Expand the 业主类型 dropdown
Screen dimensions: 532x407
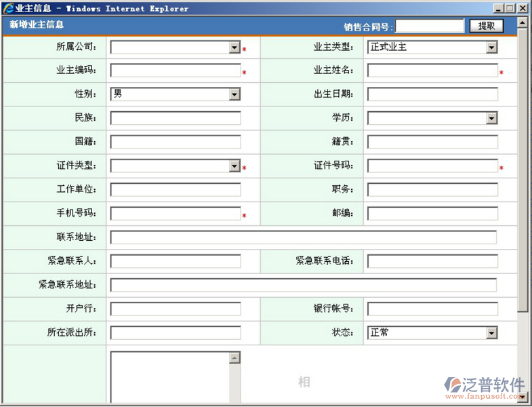coord(491,47)
